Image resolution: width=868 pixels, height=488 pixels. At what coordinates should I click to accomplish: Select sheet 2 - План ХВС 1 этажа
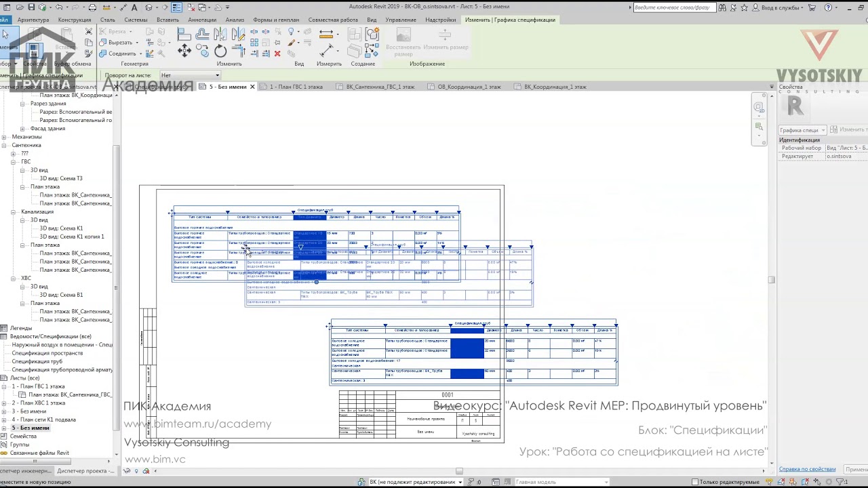(38, 403)
